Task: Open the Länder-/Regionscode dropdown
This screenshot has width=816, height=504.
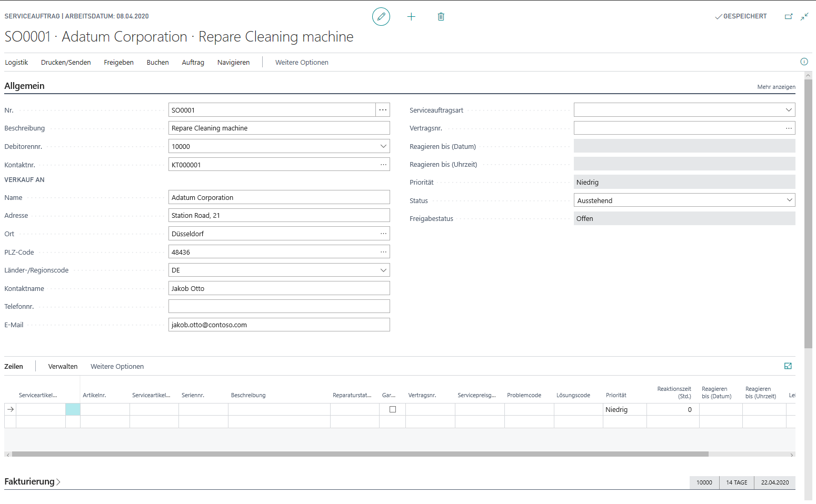Action: click(383, 270)
